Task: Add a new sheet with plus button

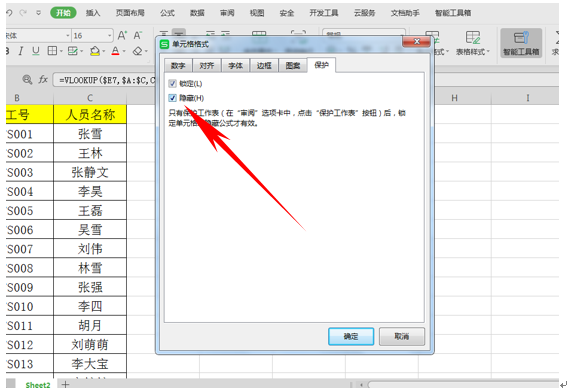Action: (65, 384)
